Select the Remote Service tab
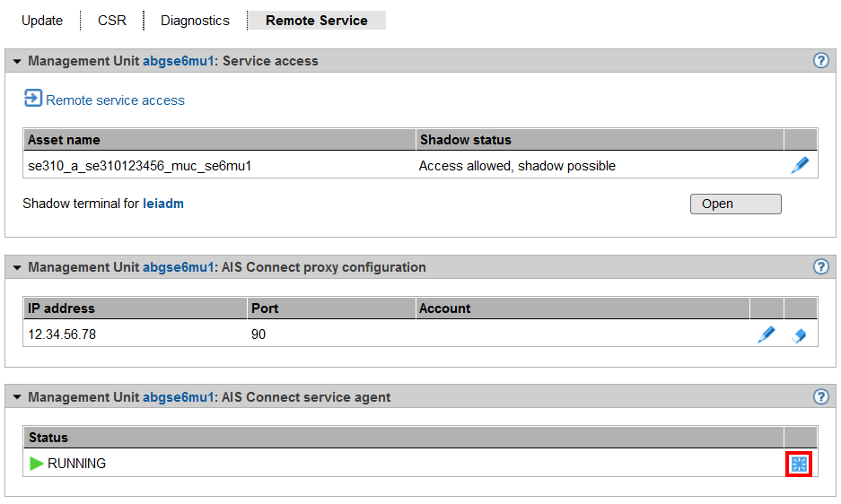 pos(316,21)
